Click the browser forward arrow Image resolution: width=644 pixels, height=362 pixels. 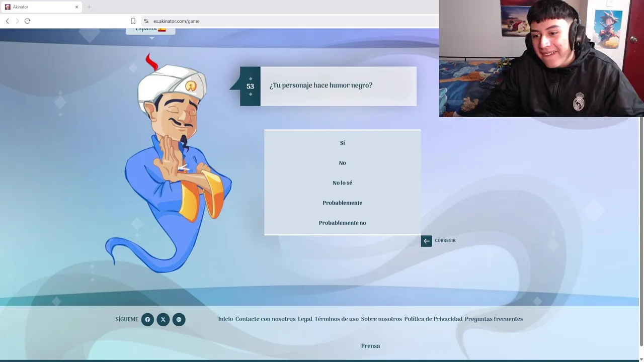tap(17, 21)
